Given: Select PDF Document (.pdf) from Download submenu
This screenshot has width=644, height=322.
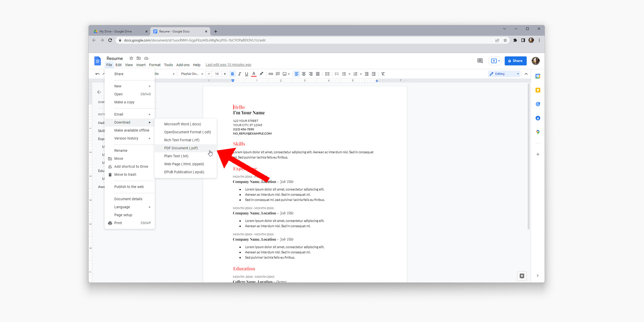Looking at the screenshot, I should 181,148.
